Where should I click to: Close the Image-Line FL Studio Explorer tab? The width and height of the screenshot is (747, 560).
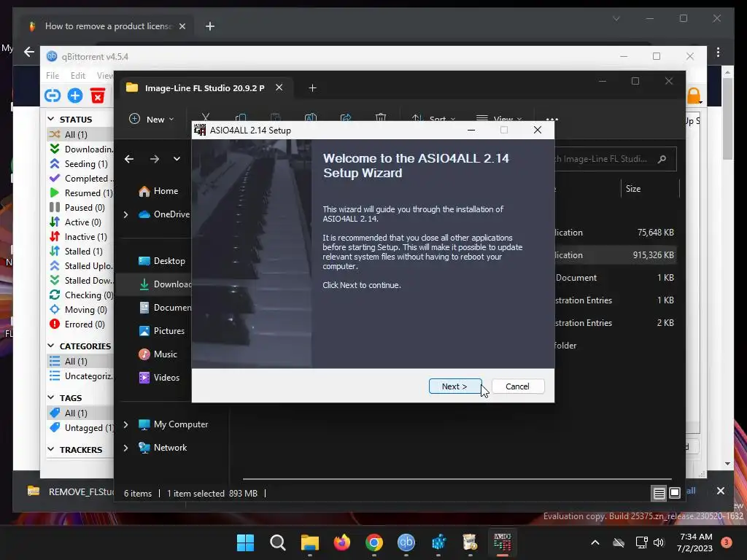[x=279, y=87]
